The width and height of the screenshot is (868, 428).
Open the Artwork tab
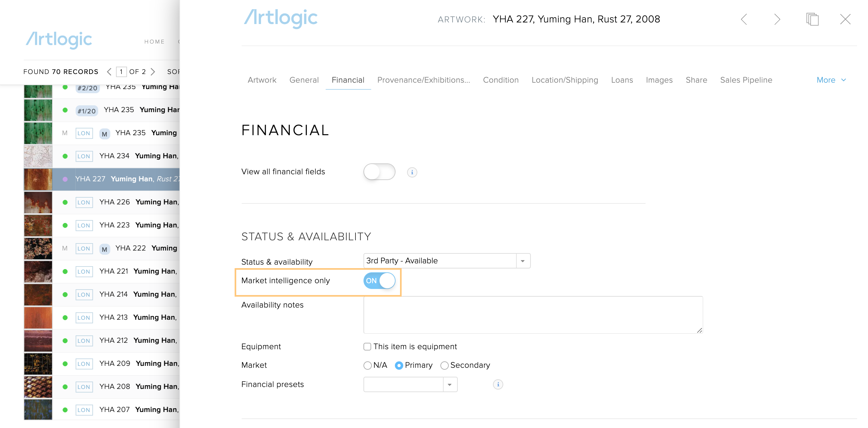262,80
